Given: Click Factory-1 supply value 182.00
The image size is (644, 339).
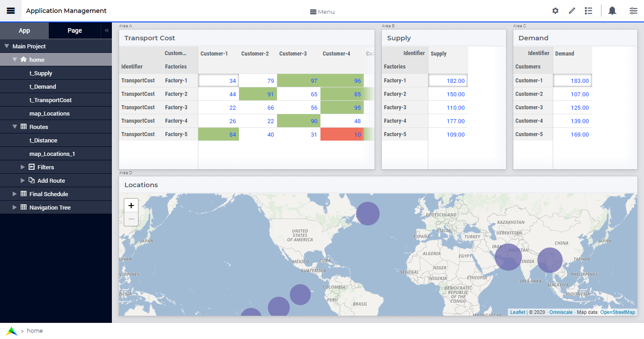Looking at the screenshot, I should 448,81.
